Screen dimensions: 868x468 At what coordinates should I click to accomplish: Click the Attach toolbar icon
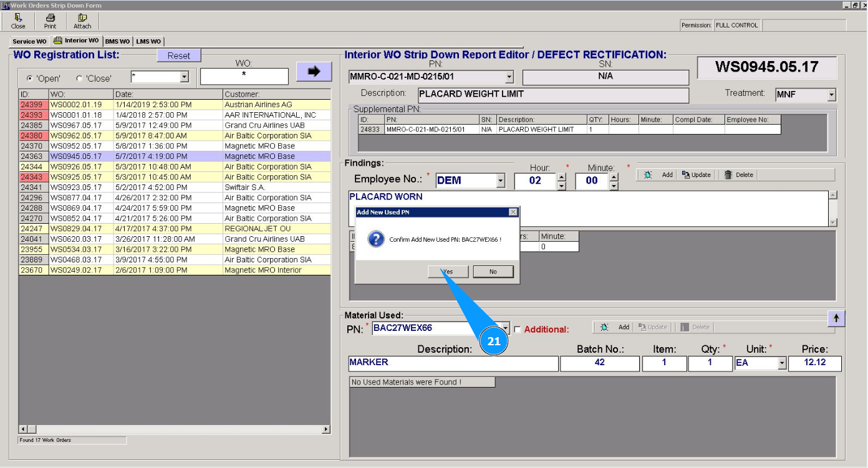pos(82,18)
